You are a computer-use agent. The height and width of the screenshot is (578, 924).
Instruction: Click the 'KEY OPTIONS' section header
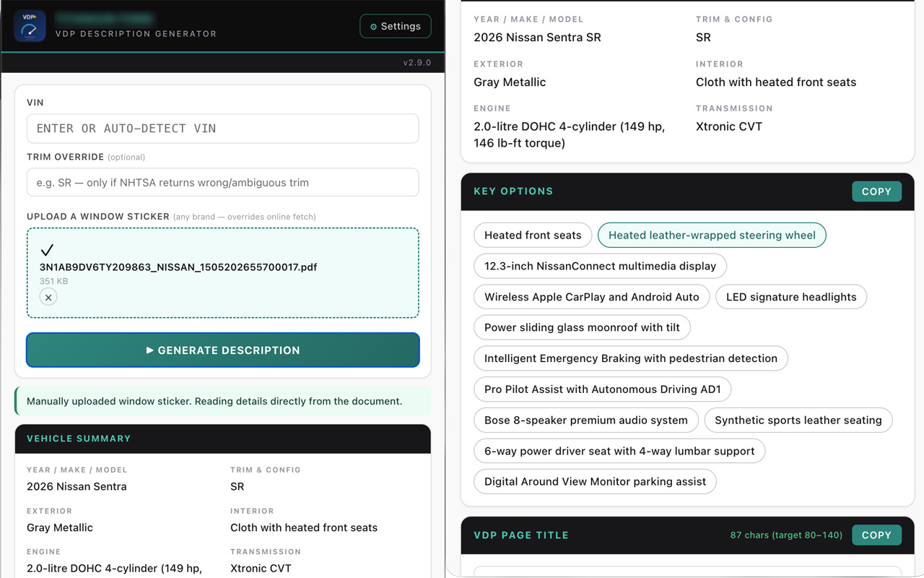click(513, 191)
